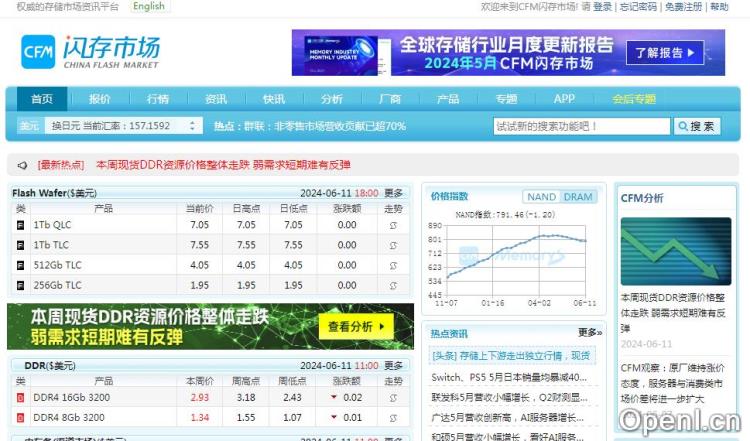750x441 pixels.
Task: Click the 512Gb TLC product name
Action: (x=57, y=265)
